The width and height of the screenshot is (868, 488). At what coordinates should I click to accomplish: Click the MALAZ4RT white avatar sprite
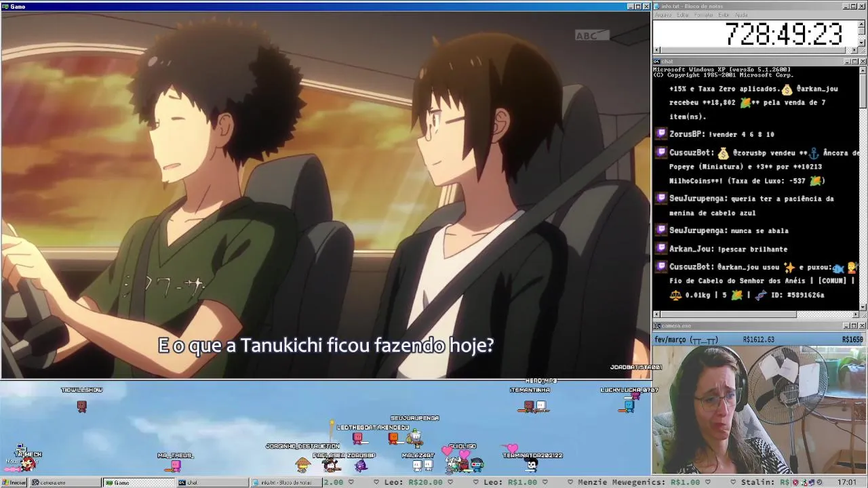(x=418, y=465)
